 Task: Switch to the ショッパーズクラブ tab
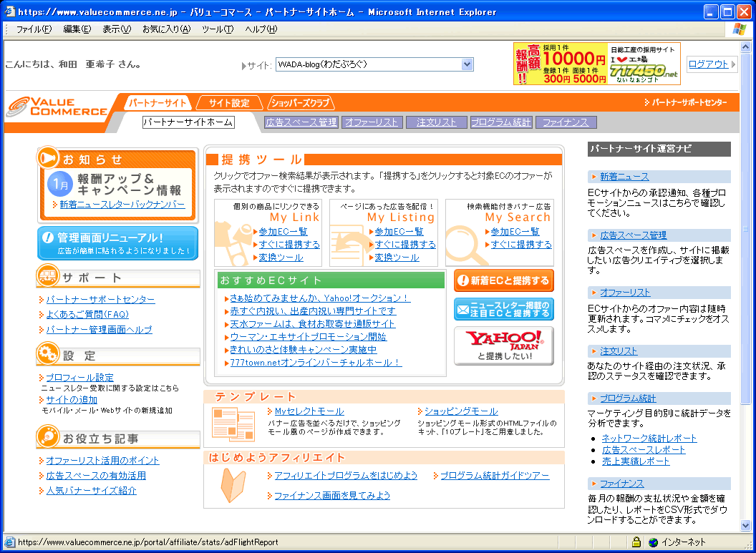click(299, 103)
